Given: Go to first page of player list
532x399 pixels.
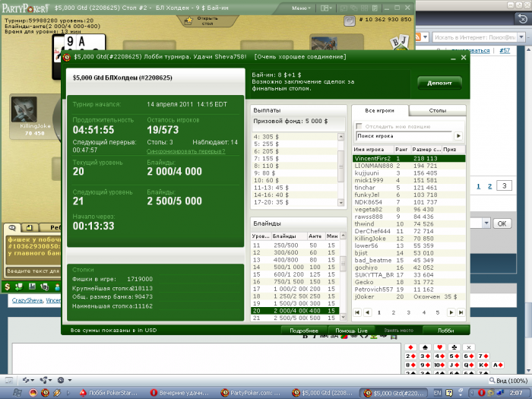Looking at the screenshot, I should [357, 312].
